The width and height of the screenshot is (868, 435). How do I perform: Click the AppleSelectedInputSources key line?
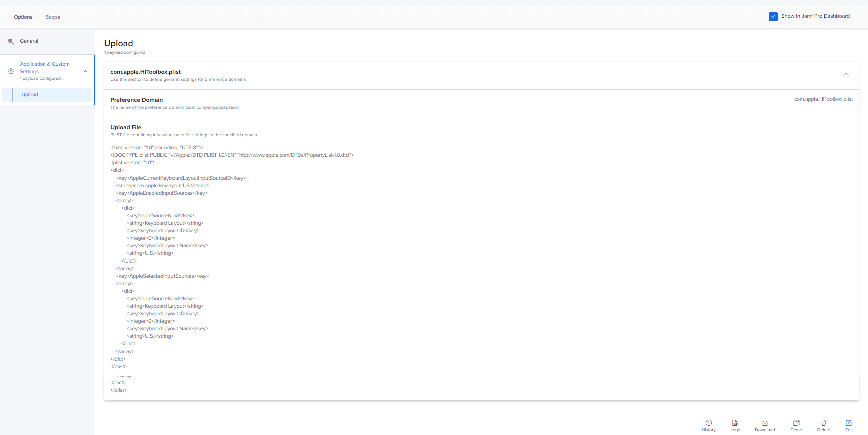click(x=162, y=276)
